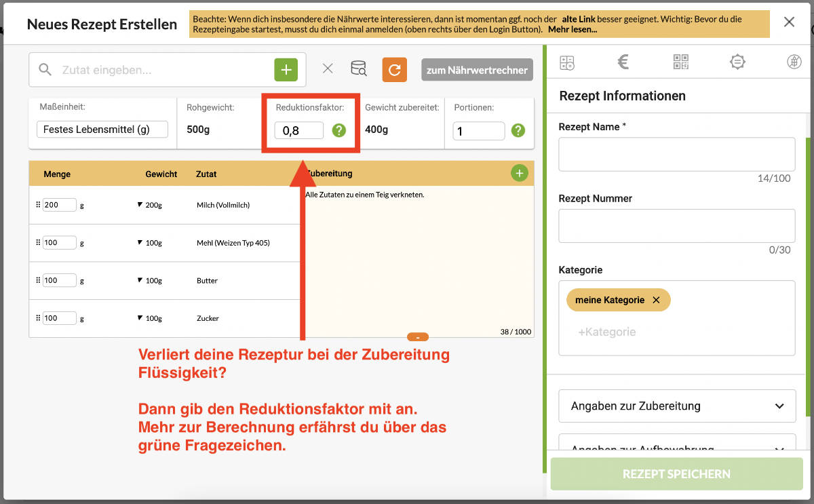Image resolution: width=814 pixels, height=504 pixels.
Task: Add a preparation step with green plus
Action: (x=519, y=174)
